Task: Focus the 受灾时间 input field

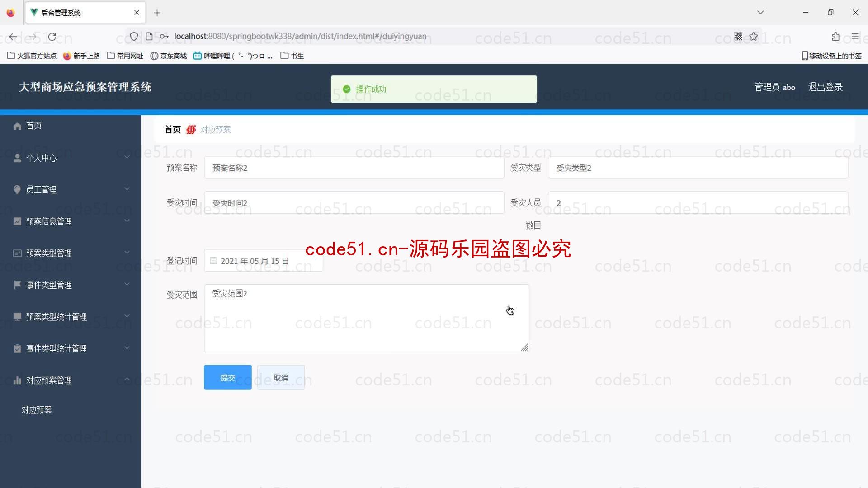Action: 354,203
